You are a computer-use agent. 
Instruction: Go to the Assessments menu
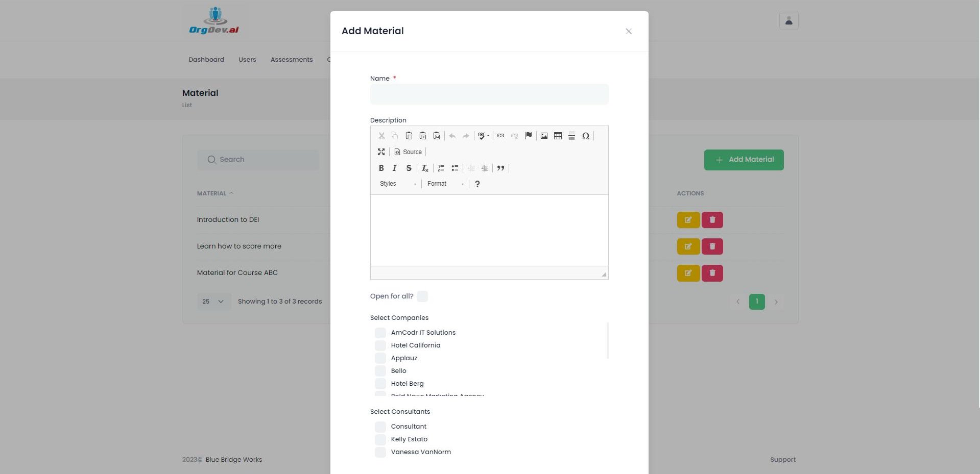point(292,60)
